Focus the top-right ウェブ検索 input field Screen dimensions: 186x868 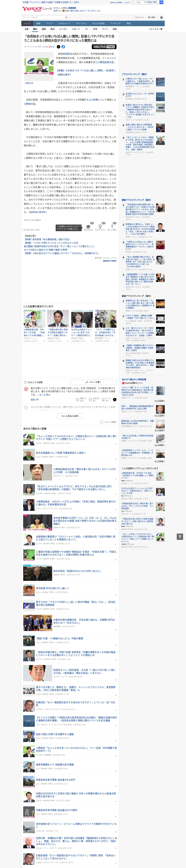[x=145, y=2]
